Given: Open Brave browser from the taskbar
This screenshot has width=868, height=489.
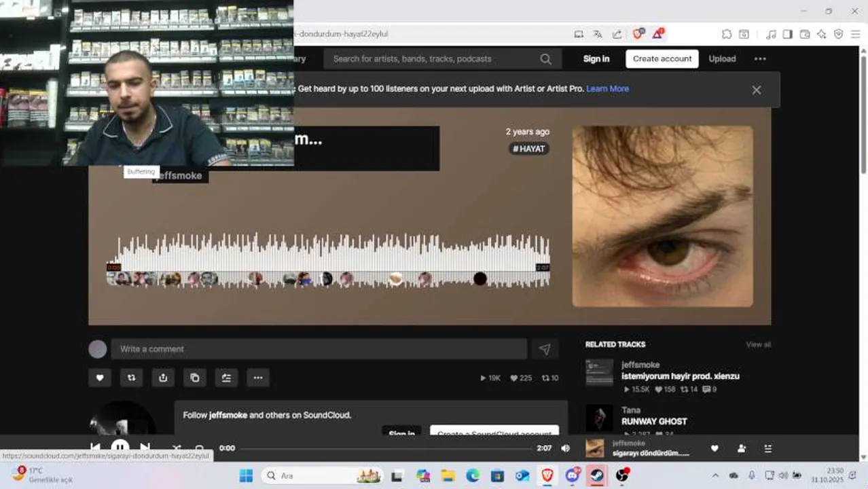Looking at the screenshot, I should 547,475.
